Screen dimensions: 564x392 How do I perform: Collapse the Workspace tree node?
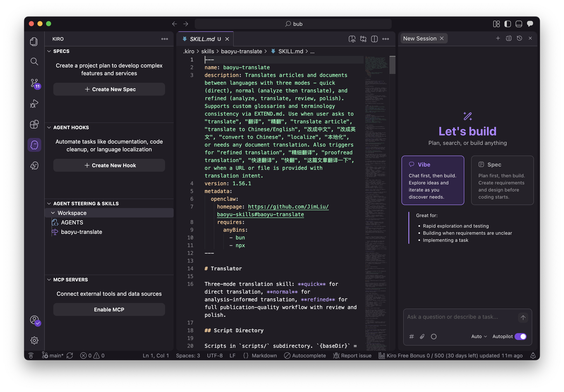tap(53, 213)
